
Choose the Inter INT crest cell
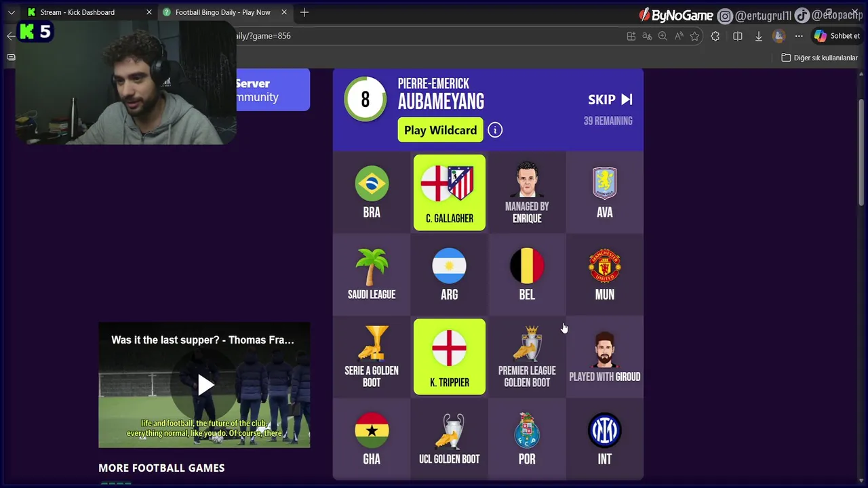605,439
